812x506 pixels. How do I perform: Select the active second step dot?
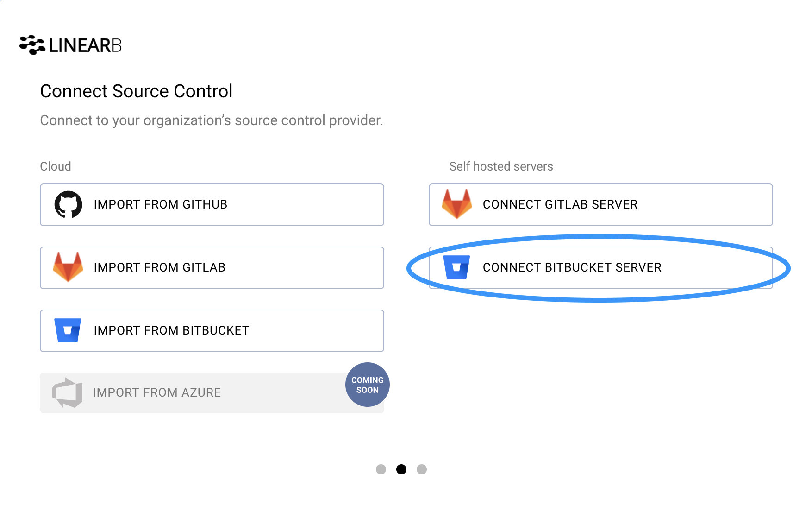pos(401,469)
